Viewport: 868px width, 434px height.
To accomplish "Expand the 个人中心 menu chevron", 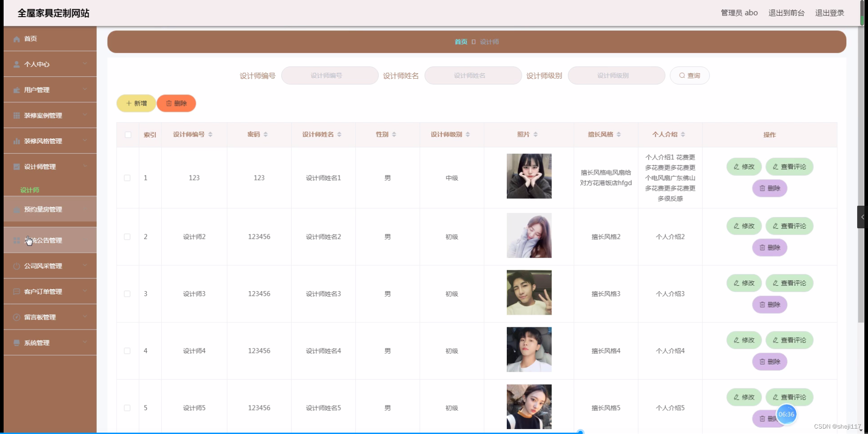I will (x=85, y=64).
